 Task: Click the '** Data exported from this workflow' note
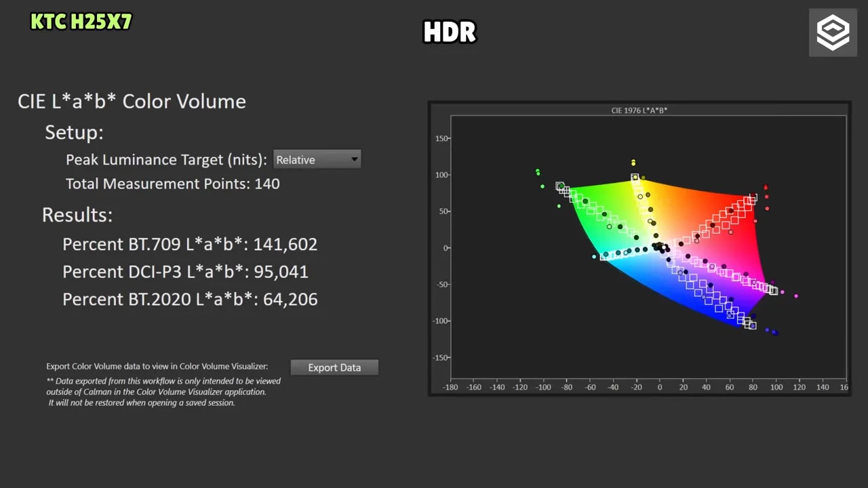pos(163,392)
